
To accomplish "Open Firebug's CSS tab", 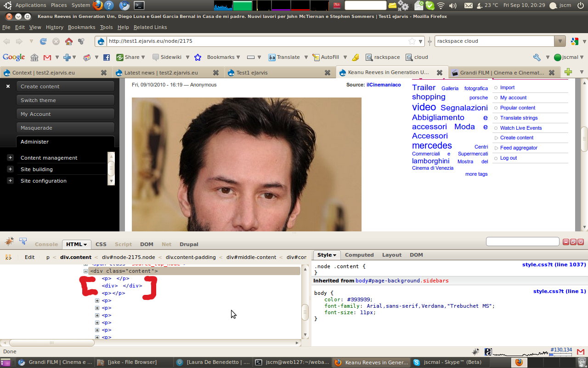I will [x=101, y=244].
